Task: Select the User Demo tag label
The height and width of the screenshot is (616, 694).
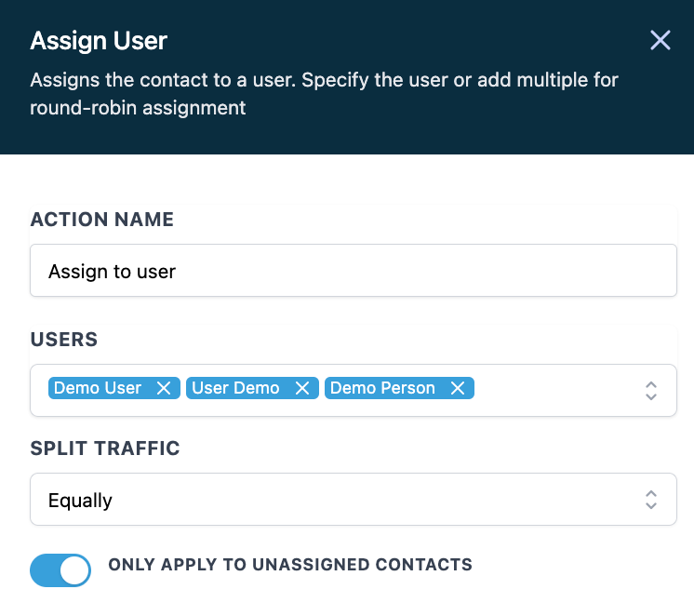Action: (235, 388)
